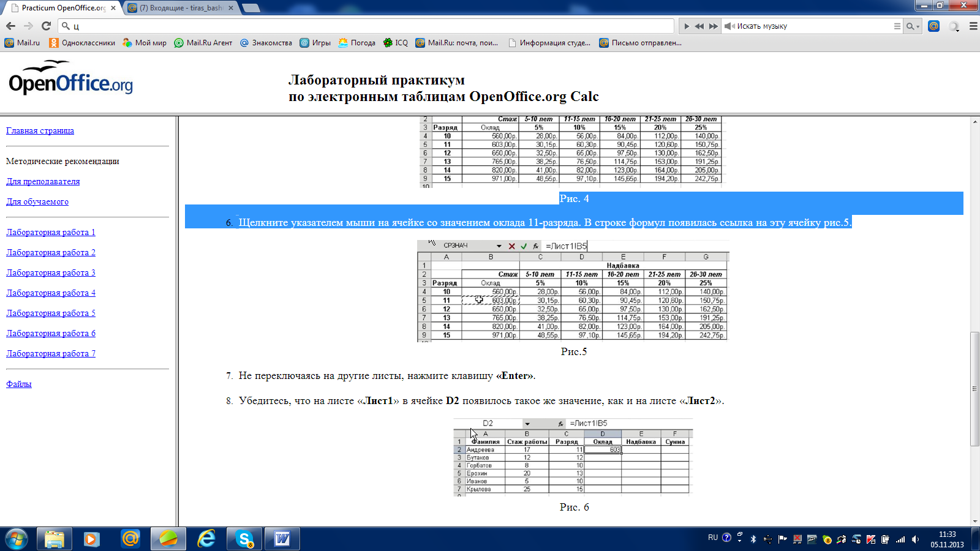
Task: Close the Входящие mail tab
Action: [x=231, y=8]
